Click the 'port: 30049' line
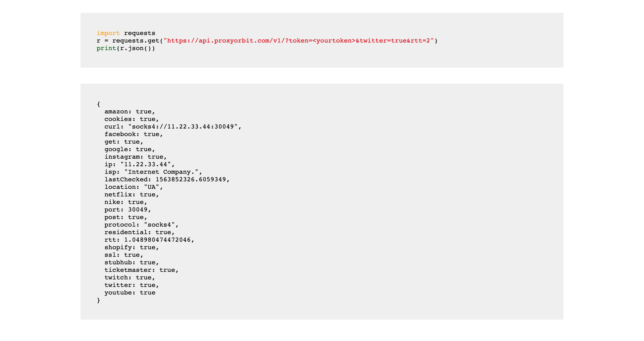The height and width of the screenshot is (341, 644). point(128,210)
